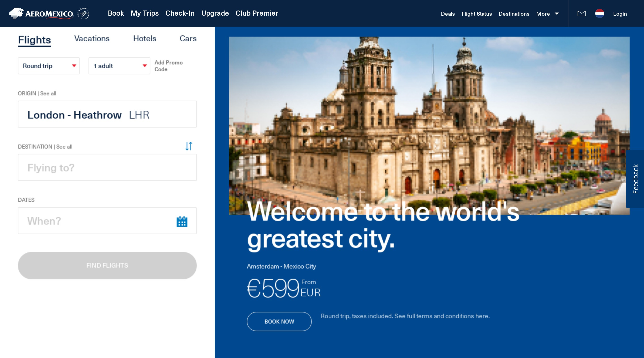Click the Login link
Image resolution: width=644 pixels, height=358 pixels.
point(620,14)
